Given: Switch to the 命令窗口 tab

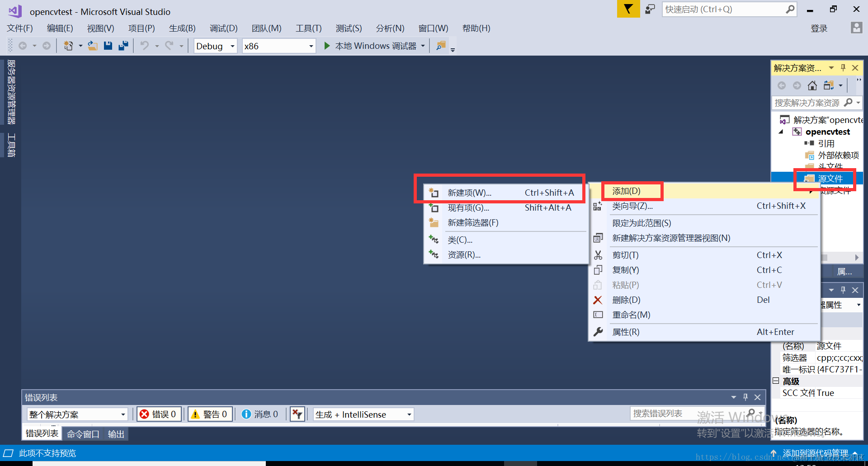Looking at the screenshot, I should click(83, 434).
